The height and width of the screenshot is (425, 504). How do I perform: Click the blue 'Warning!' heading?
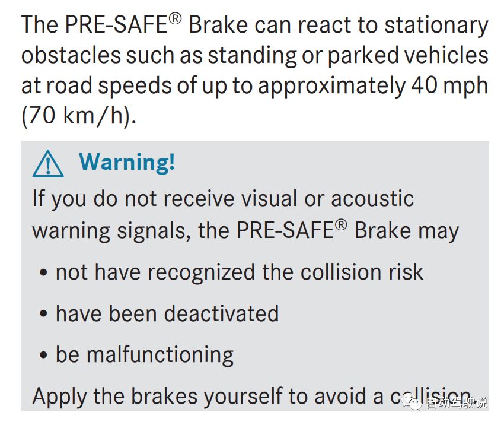[x=127, y=162]
